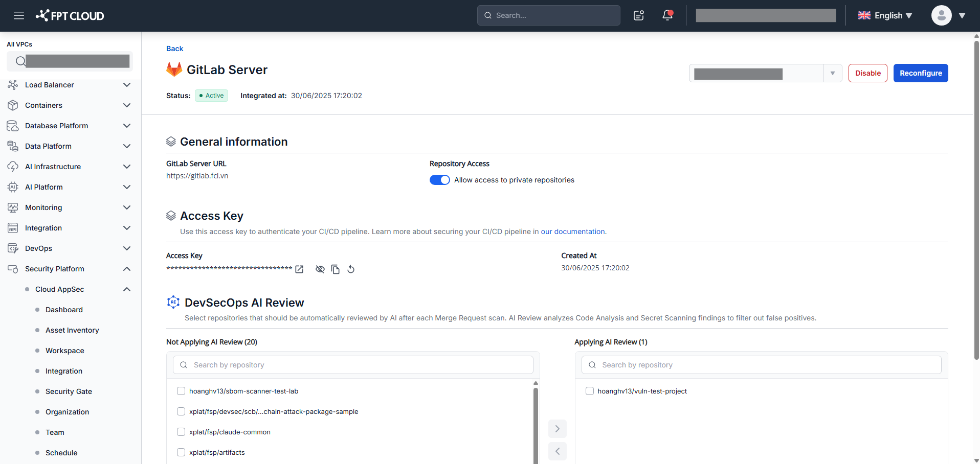Viewport: 980px width, 464px height.
Task: Click the Integration API icon
Action: 13,228
